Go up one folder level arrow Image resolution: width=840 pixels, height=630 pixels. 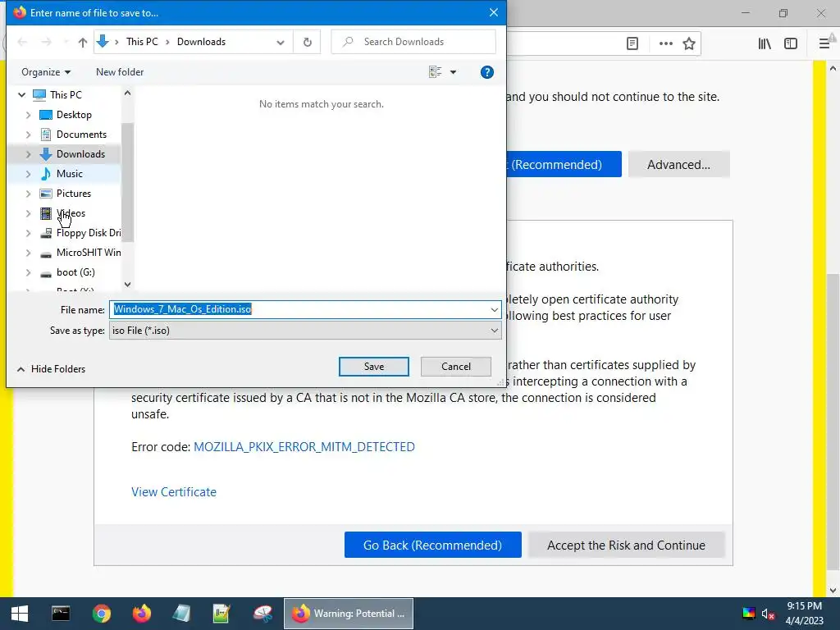[83, 42]
